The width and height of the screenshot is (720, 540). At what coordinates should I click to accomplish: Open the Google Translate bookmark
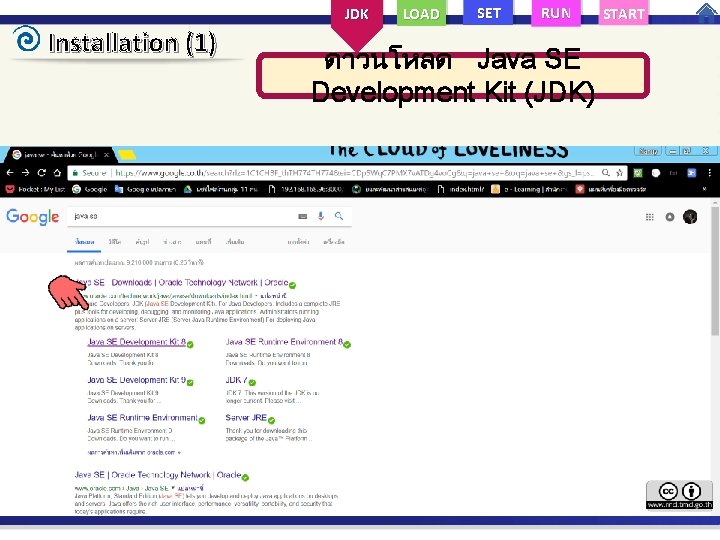coord(145,189)
